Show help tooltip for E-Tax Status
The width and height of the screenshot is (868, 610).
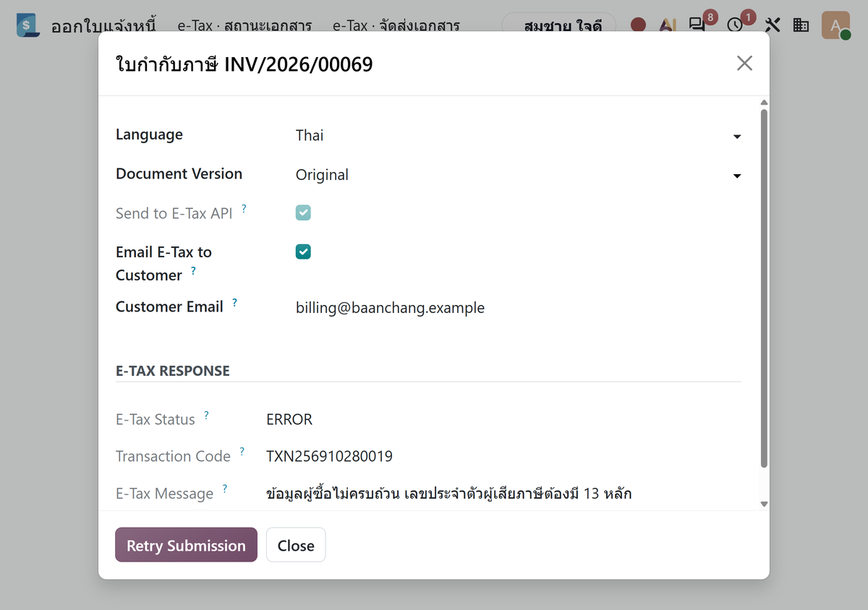pos(206,416)
